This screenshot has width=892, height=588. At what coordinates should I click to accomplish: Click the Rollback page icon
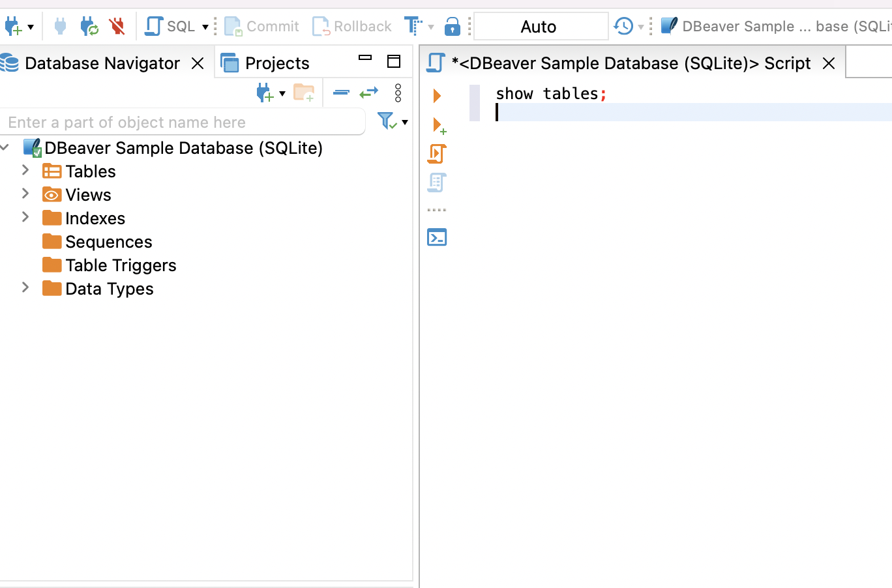321,27
